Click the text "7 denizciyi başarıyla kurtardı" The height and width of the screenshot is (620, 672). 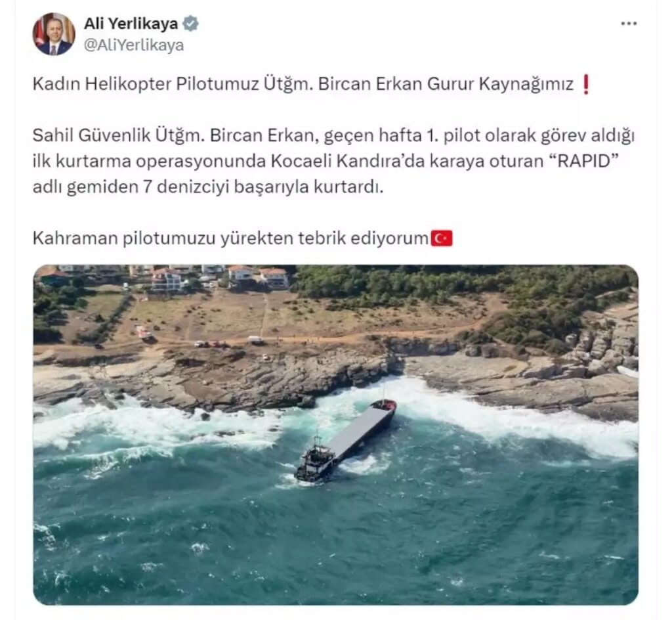point(262,187)
